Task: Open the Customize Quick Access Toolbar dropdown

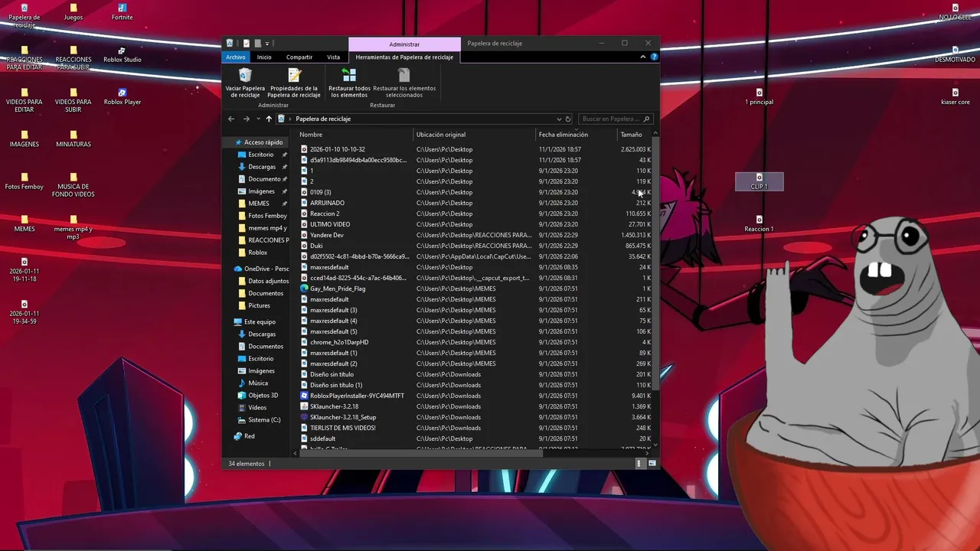Action: coord(267,44)
